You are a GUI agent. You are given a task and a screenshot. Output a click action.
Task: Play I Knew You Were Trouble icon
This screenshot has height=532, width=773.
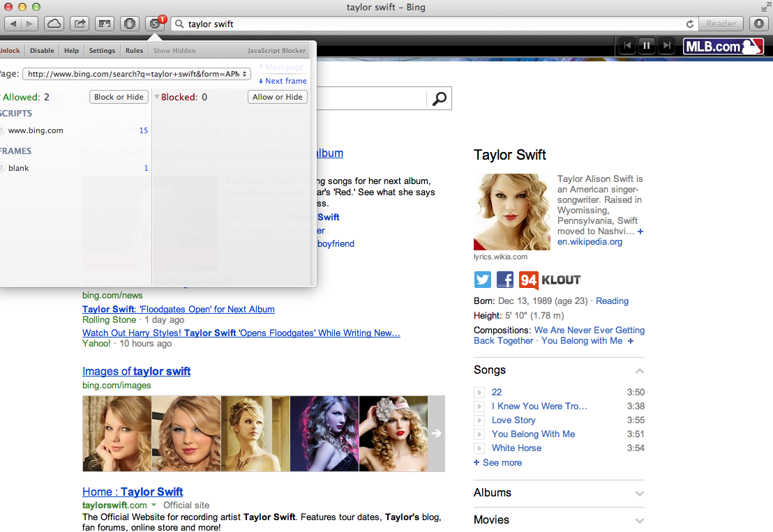(x=479, y=406)
